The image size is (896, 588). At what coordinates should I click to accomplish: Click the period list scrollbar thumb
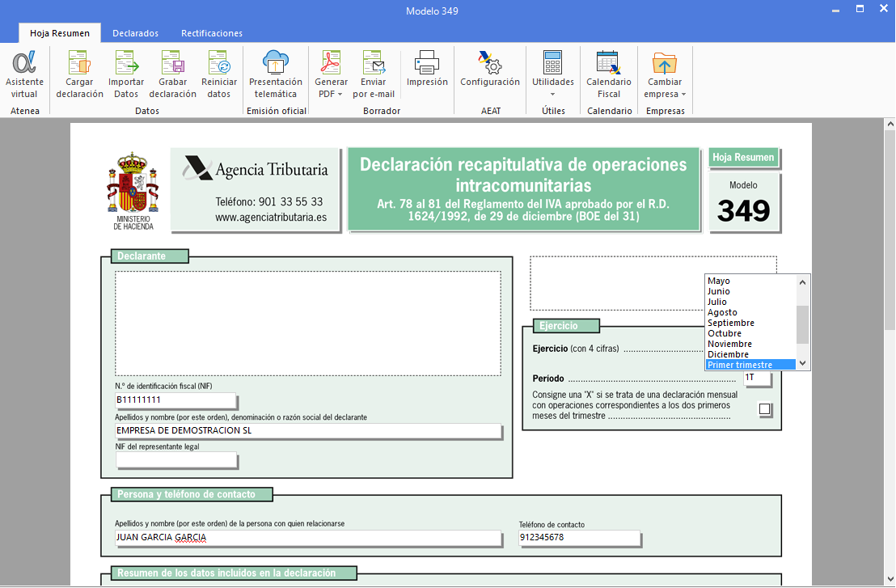point(803,324)
